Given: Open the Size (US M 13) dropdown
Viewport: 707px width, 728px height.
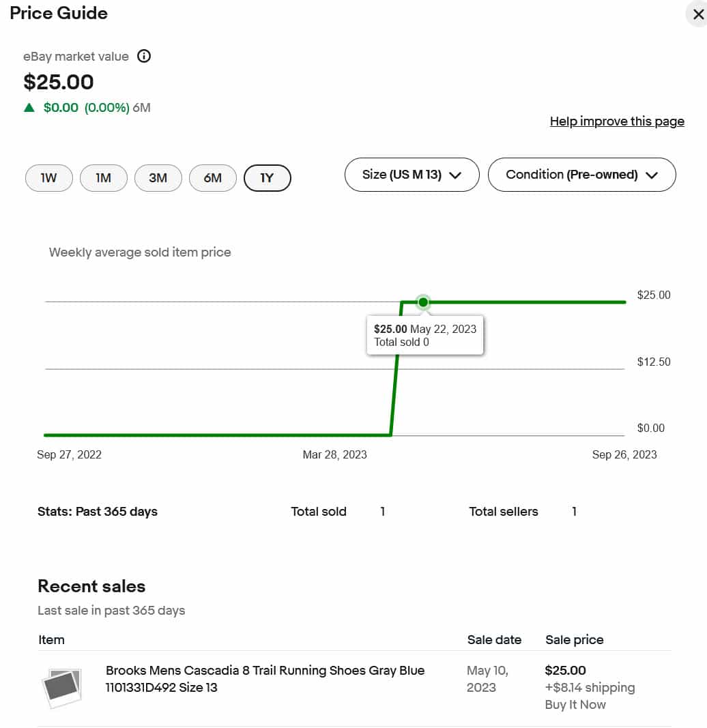Looking at the screenshot, I should (x=412, y=175).
